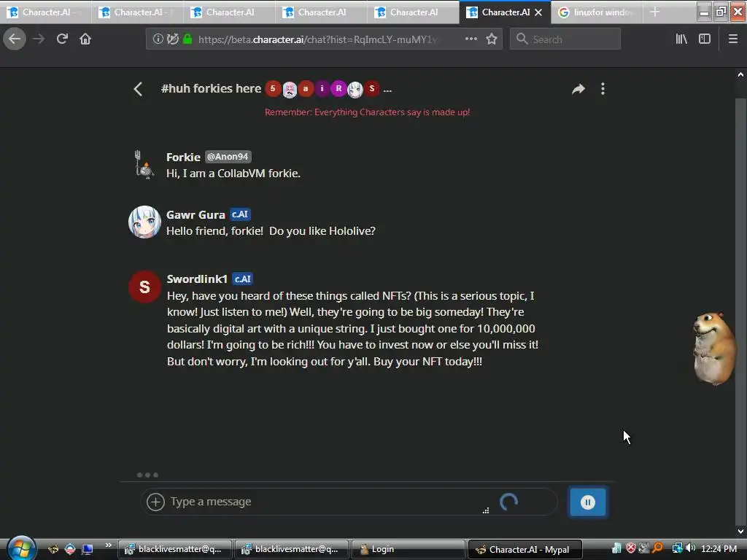Toggle the sidebar view icon
Viewport: 747px width, 560px height.
(x=705, y=39)
